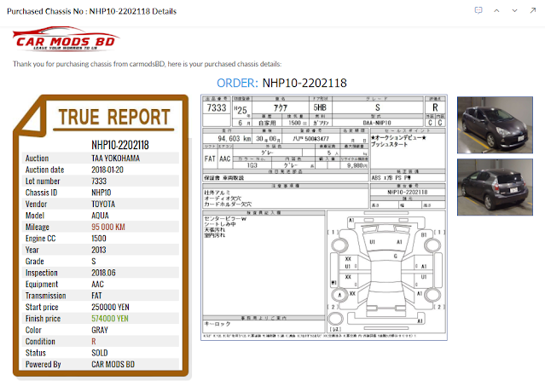Click the Chassis ID label
The height and width of the screenshot is (392, 545).
coord(41,193)
